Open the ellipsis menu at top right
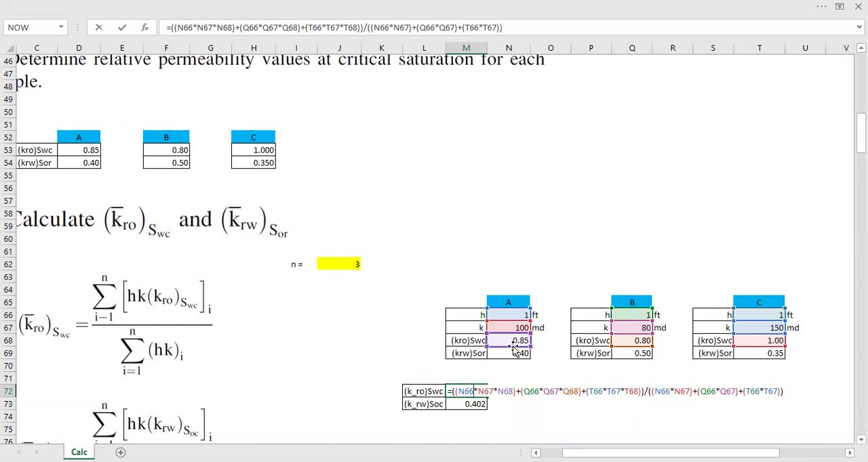Screen dimensions: 868x462 821,6
